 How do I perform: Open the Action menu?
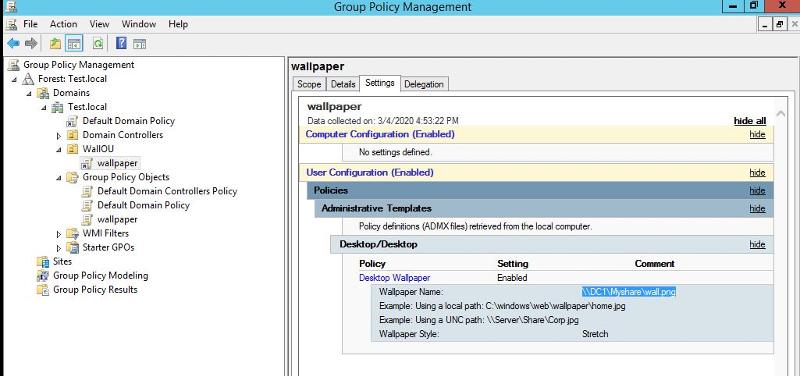[x=64, y=24]
